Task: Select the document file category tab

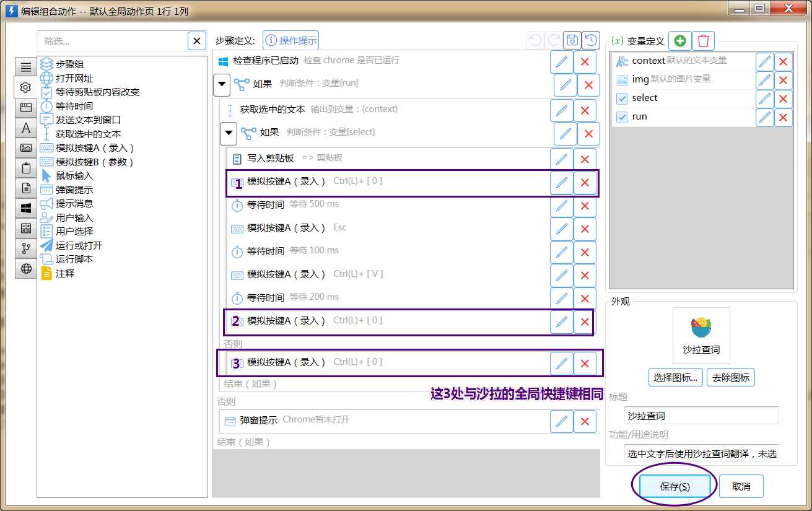Action: click(x=25, y=188)
